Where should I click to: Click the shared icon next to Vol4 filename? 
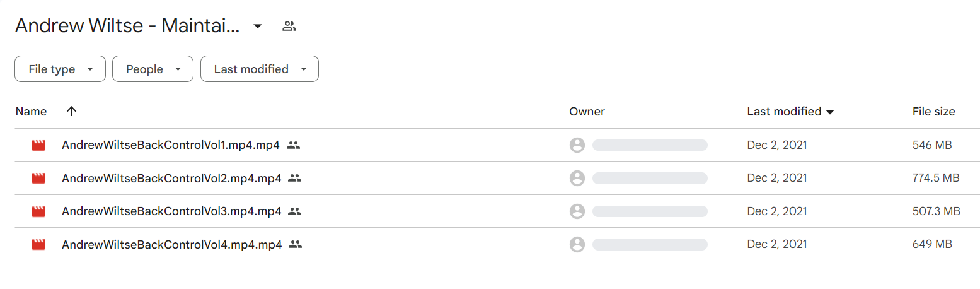[295, 244]
